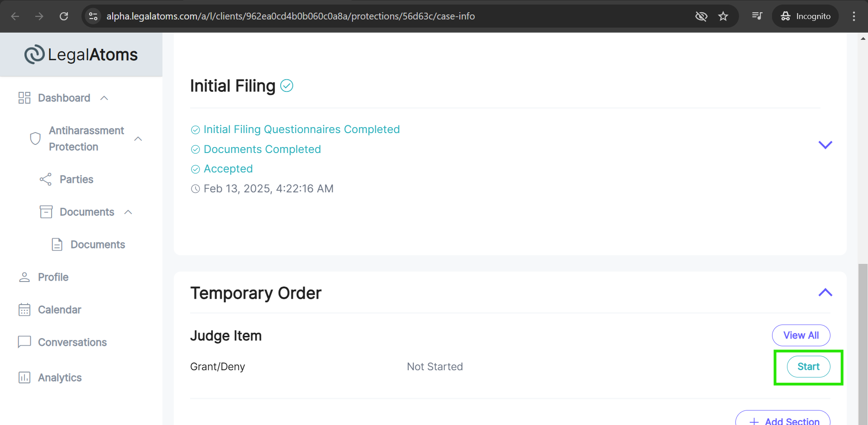Start the Grant/Deny judge item

pos(808,367)
